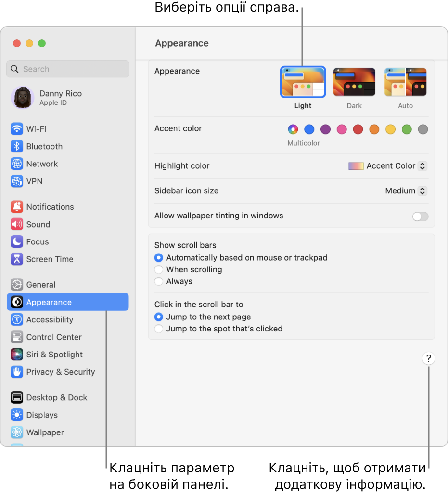Viewport: 448px width, 495px height.
Task: Pick the purple accent color
Action: click(325, 129)
